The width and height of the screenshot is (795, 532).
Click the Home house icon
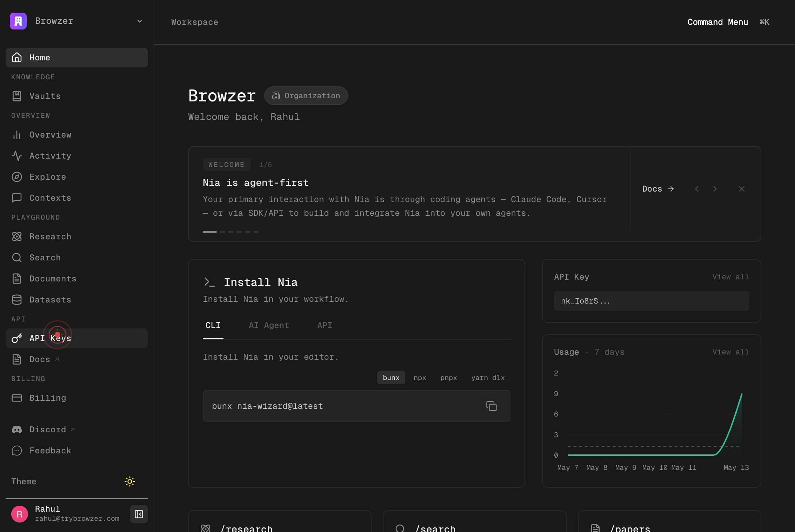click(17, 58)
